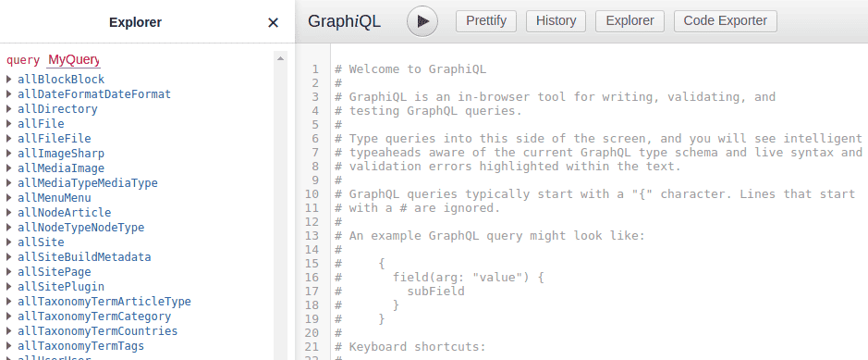Expand the allSite arrow
Image resolution: width=868 pixels, height=360 pixels.
pos(9,242)
